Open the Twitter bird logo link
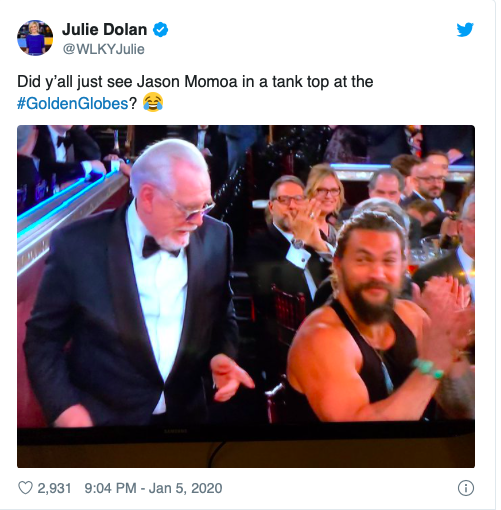Viewport: 501px width, 510px height. (x=465, y=30)
